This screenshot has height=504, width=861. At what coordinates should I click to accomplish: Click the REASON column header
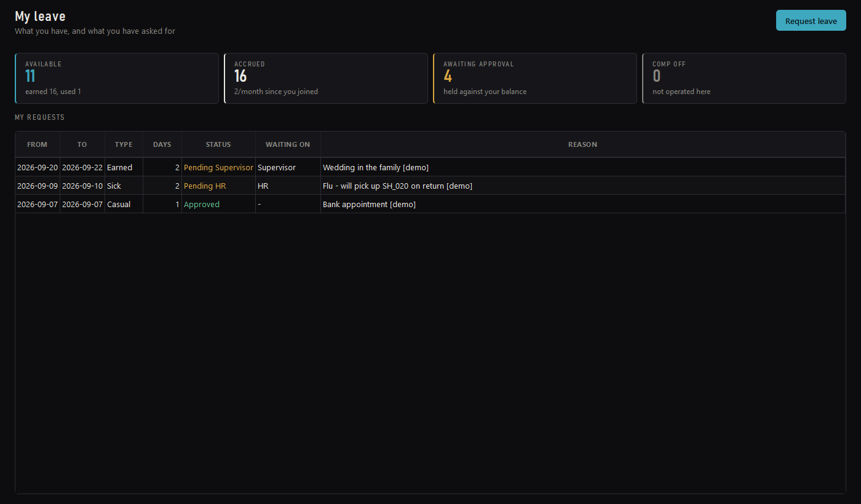click(x=582, y=144)
